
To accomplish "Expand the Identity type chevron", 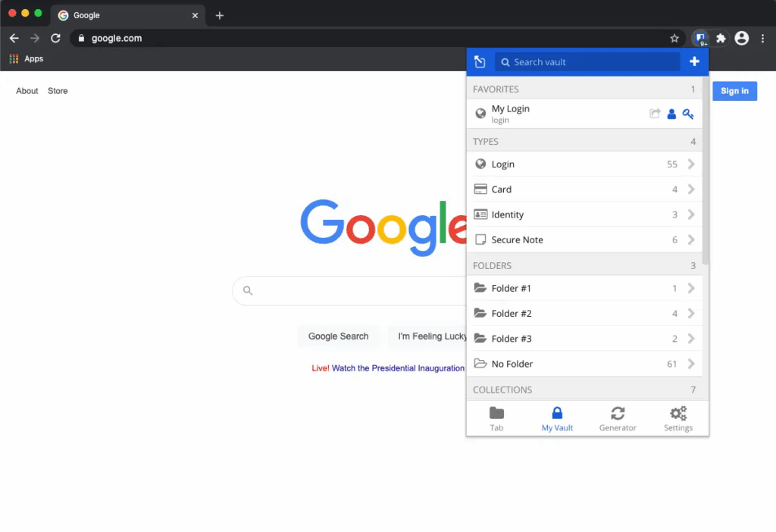I will pos(691,214).
